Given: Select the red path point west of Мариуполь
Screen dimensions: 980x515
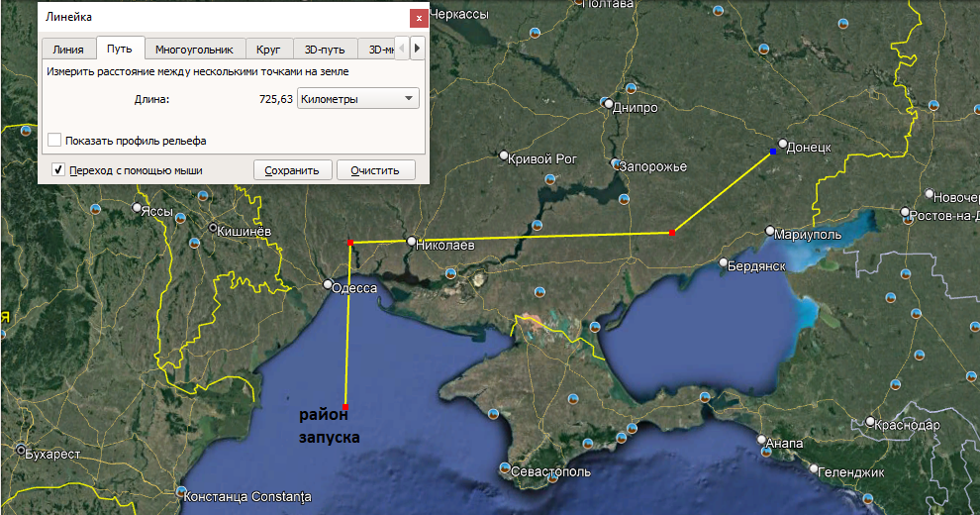Looking at the screenshot, I should (672, 233).
